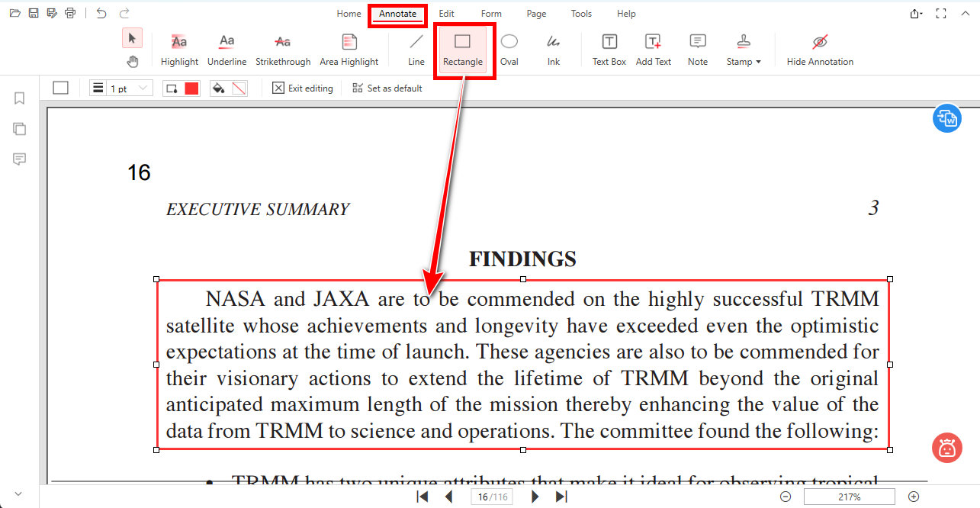Expand the sidebar bottom chevron
Viewport: 980px width, 508px height.
(x=18, y=494)
